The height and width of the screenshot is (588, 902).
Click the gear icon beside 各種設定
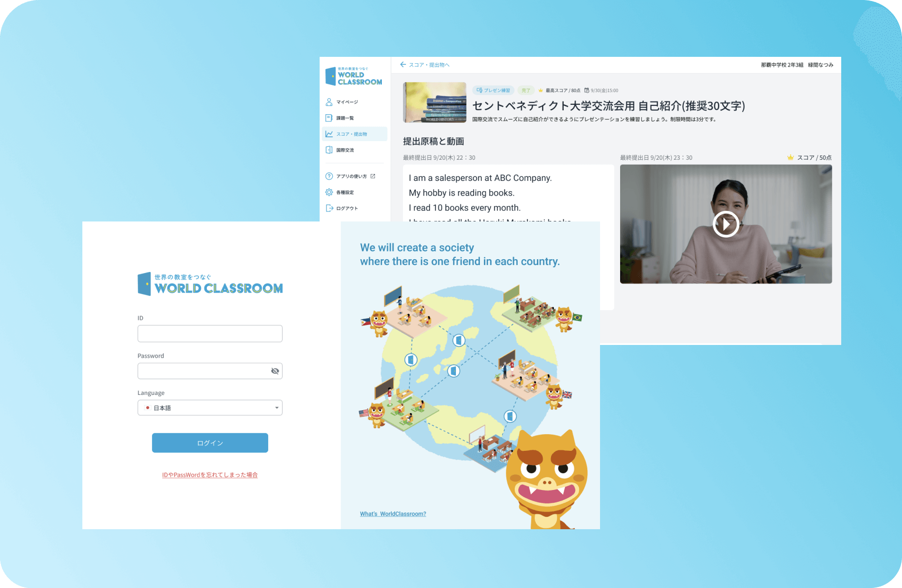coord(329,193)
